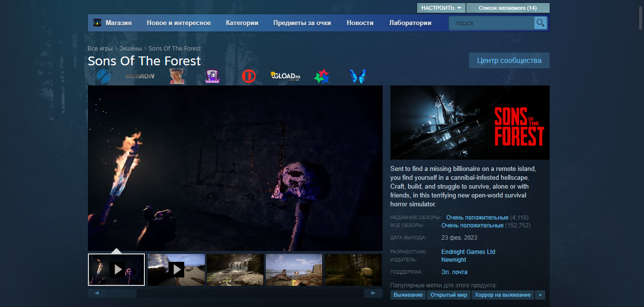
Task: Click the Sons of the Forest header image
Action: [x=470, y=122]
